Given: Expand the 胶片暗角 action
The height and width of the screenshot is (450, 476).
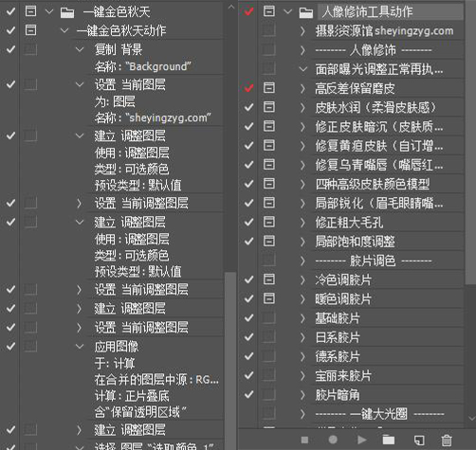Looking at the screenshot, I should pos(302,395).
